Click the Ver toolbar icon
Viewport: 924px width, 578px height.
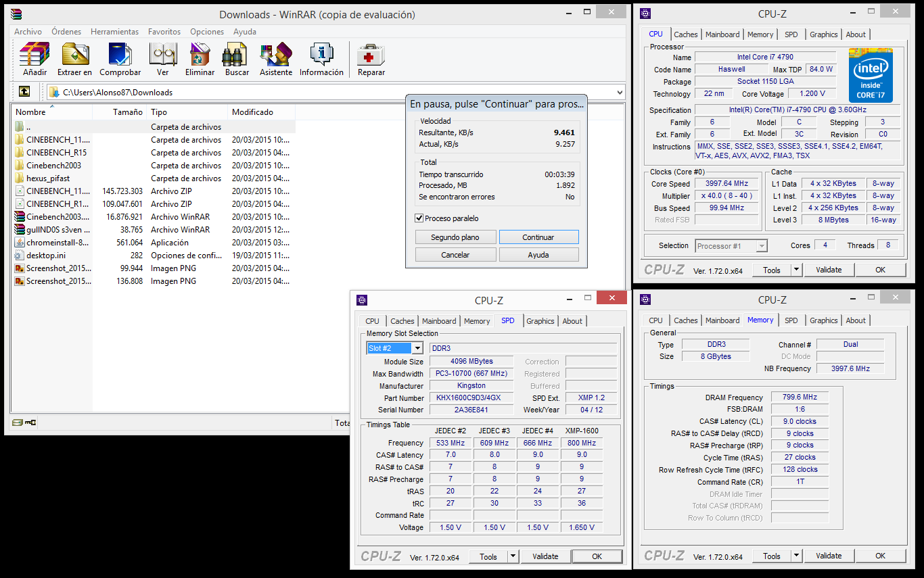(x=162, y=55)
